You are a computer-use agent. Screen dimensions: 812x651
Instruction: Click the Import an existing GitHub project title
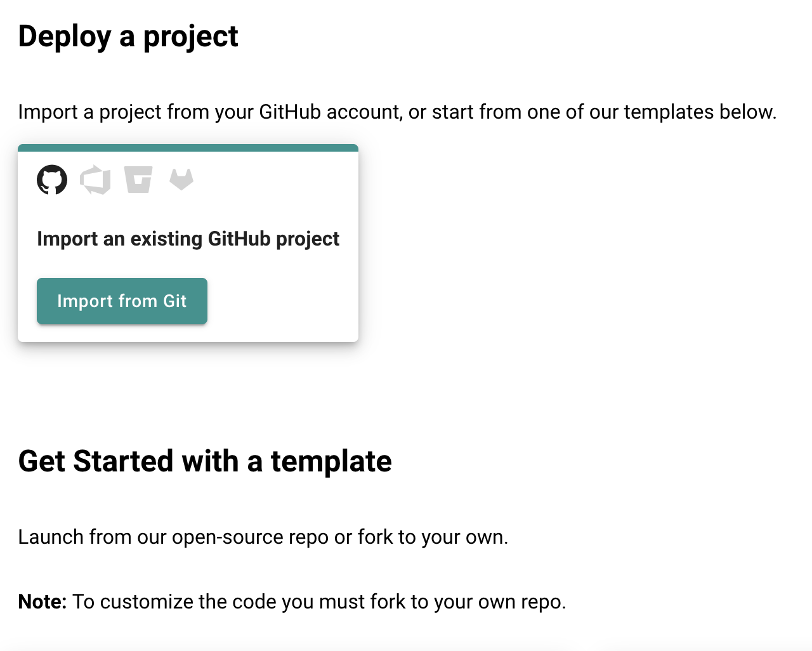(188, 239)
